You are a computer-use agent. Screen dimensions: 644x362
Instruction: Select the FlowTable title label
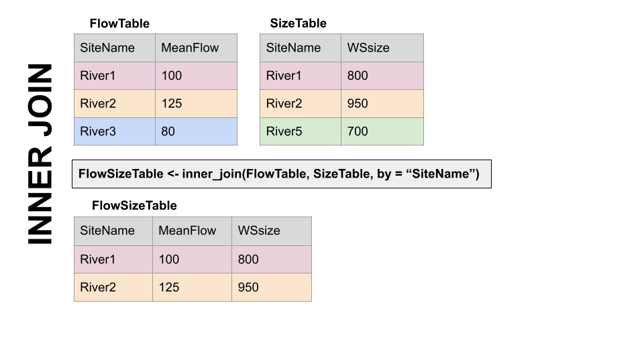[x=119, y=23]
